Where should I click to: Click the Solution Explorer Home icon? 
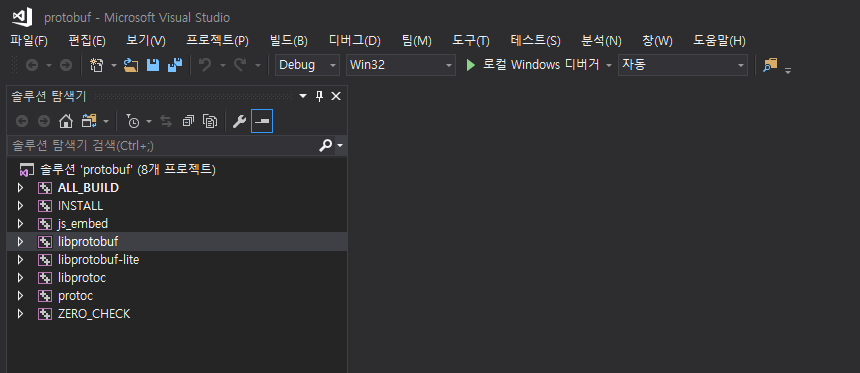click(x=66, y=121)
